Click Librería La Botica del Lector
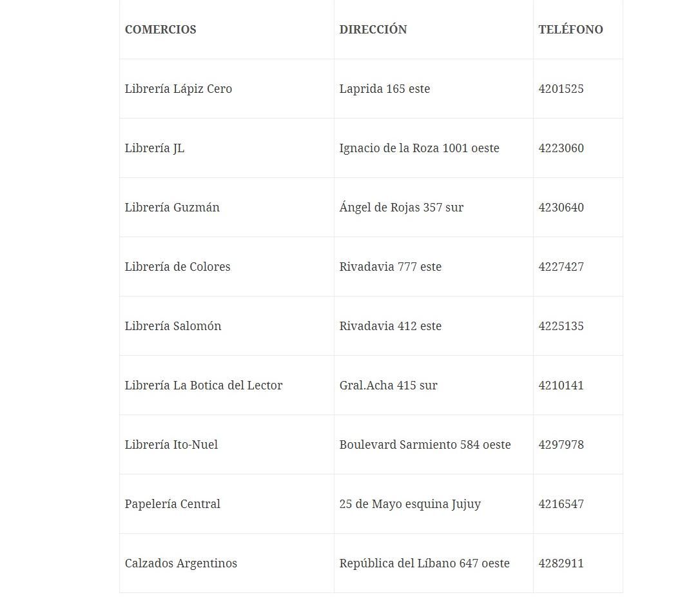The height and width of the screenshot is (597, 700). tap(204, 386)
